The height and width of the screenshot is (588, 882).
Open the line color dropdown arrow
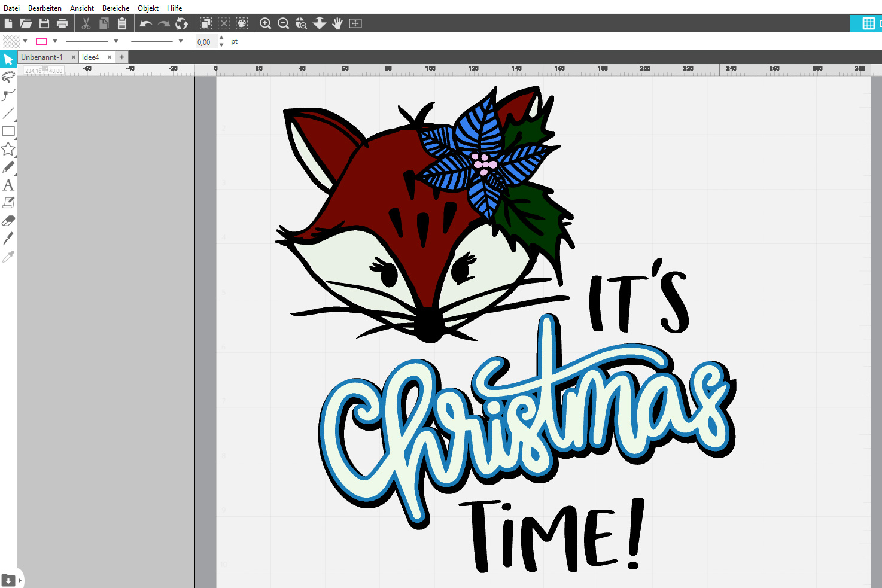55,41
